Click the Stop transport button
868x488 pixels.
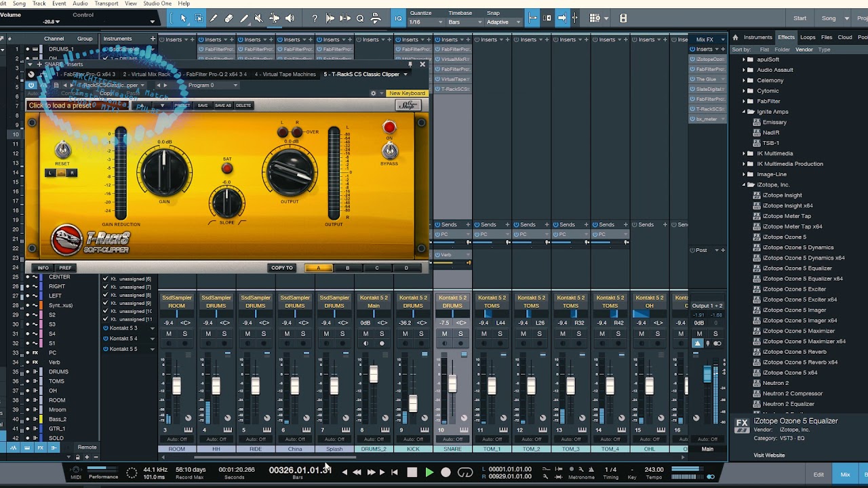click(x=412, y=472)
